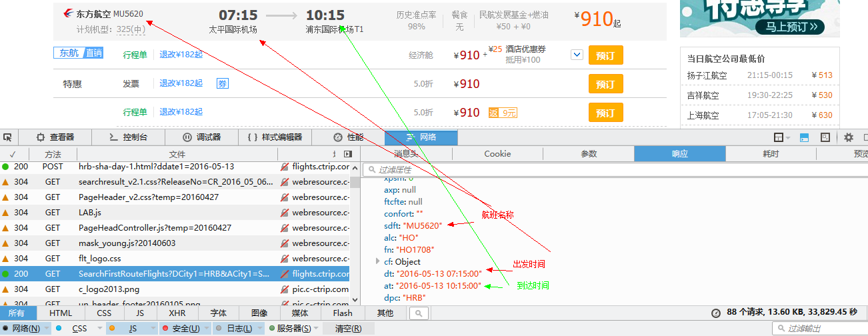Toggle 字体 request type filter
The height and width of the screenshot is (336, 868).
point(218,313)
